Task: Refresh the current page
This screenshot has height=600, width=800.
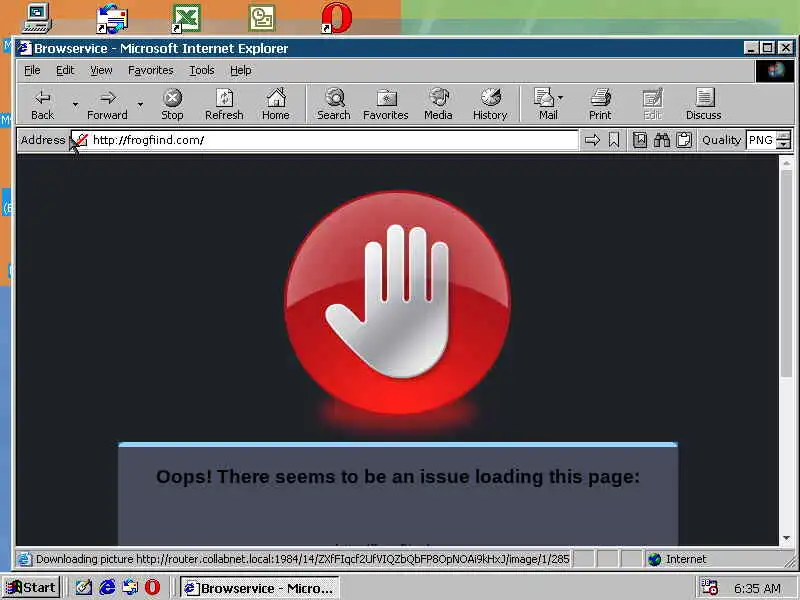Action: 224,105
